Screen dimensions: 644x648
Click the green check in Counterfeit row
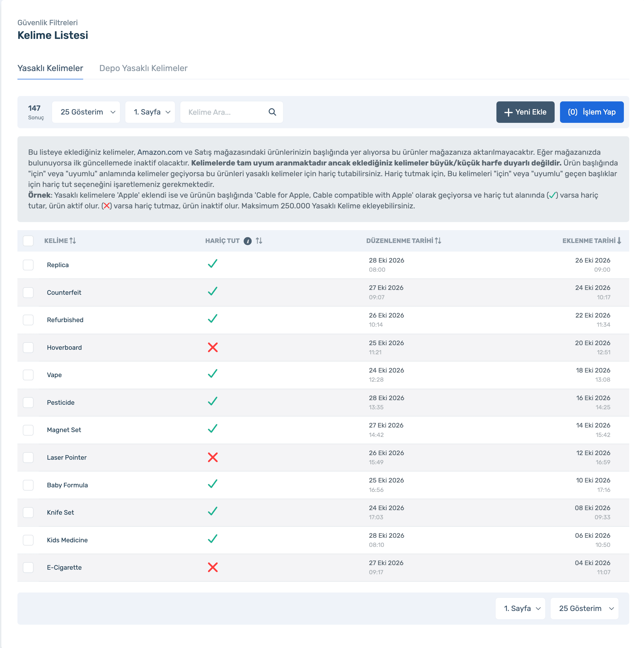(213, 291)
